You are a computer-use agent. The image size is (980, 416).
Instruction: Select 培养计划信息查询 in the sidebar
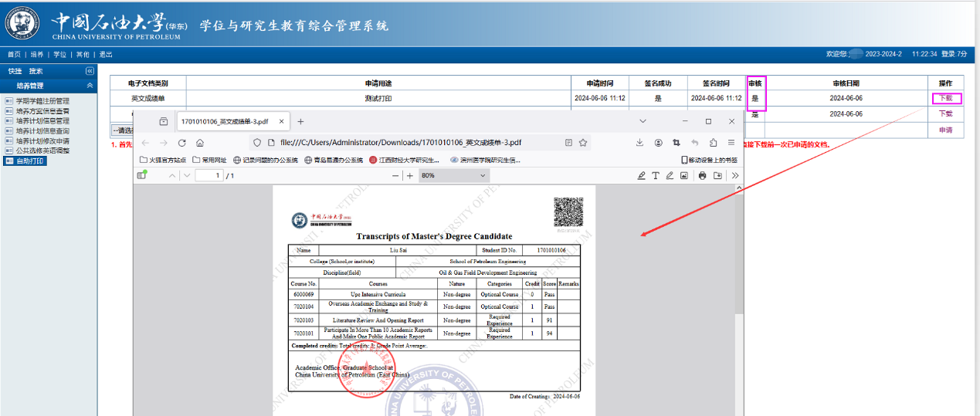[x=42, y=131]
